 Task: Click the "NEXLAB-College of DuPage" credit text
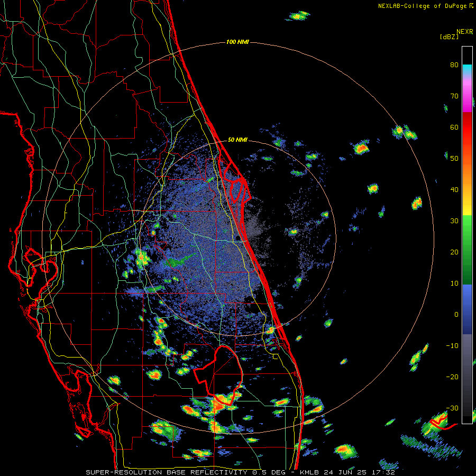[x=422, y=6]
